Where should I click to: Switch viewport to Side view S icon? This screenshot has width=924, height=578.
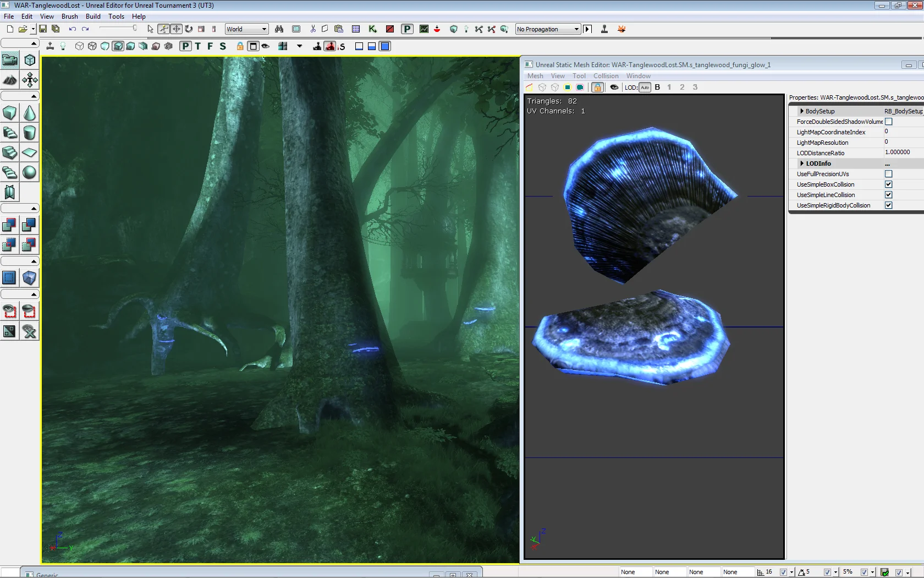223,46
